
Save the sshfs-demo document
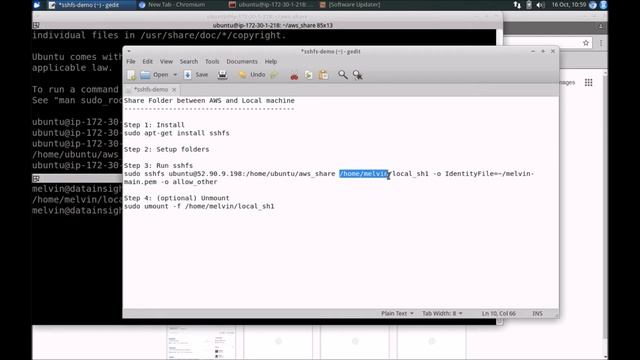pyautogui.click(x=196, y=75)
